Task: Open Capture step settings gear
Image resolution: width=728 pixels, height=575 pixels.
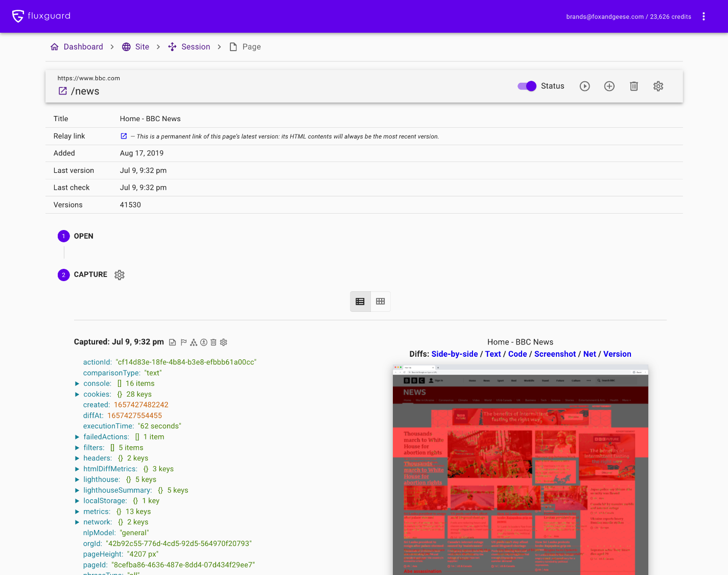Action: 120,275
